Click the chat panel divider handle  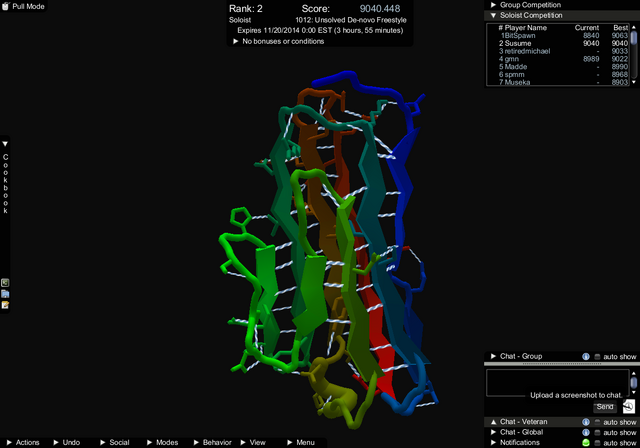click(561, 364)
